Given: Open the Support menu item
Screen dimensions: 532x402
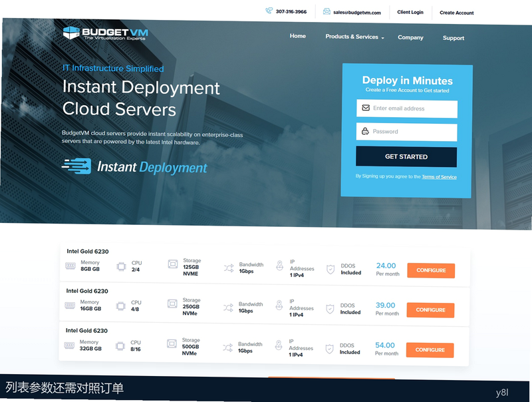Looking at the screenshot, I should point(454,38).
